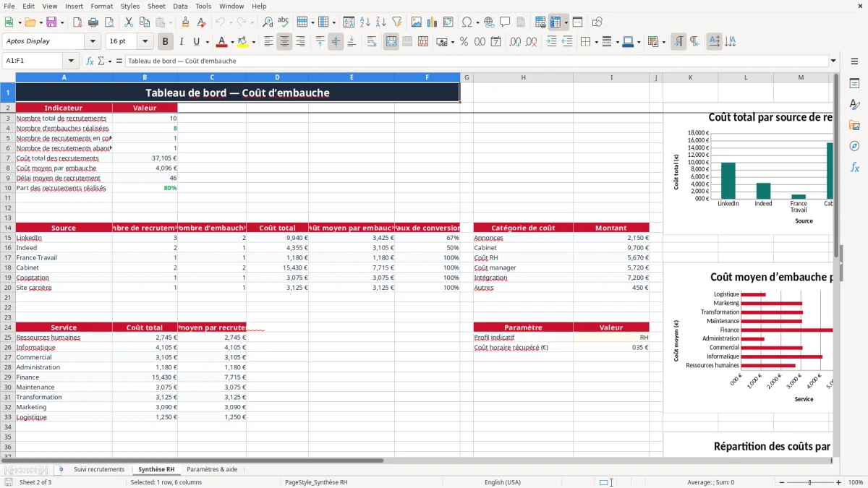Open sidebar Functions fx icon
Viewport: 868px width, 488px height.
pyautogui.click(x=854, y=167)
